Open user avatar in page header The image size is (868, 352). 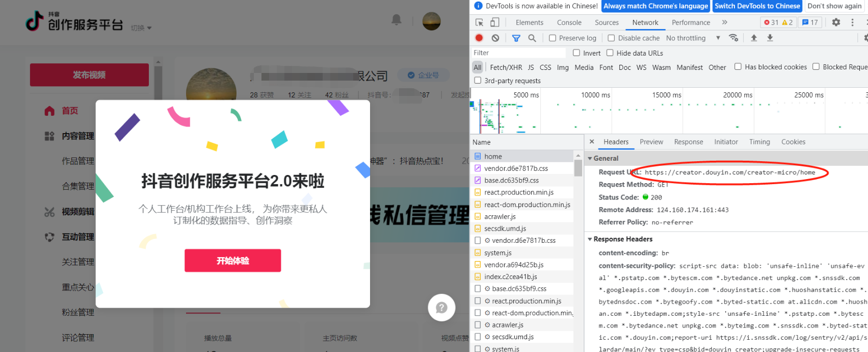click(432, 21)
